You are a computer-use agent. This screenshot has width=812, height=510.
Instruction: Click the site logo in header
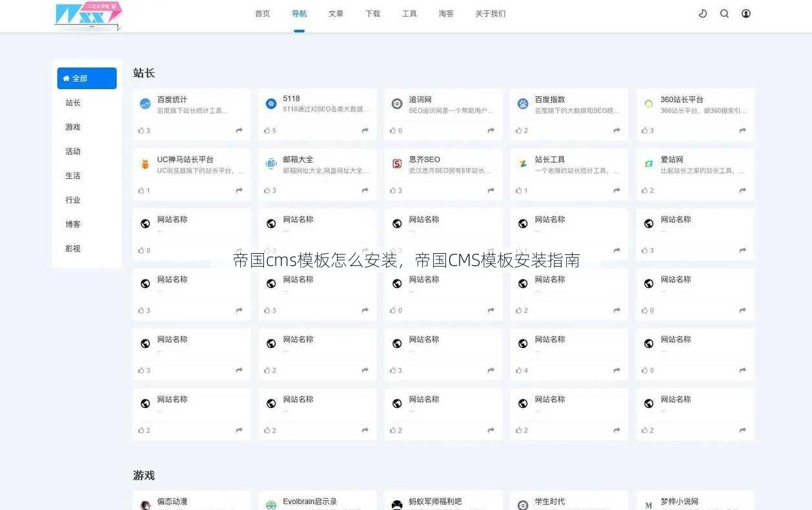coord(88,15)
